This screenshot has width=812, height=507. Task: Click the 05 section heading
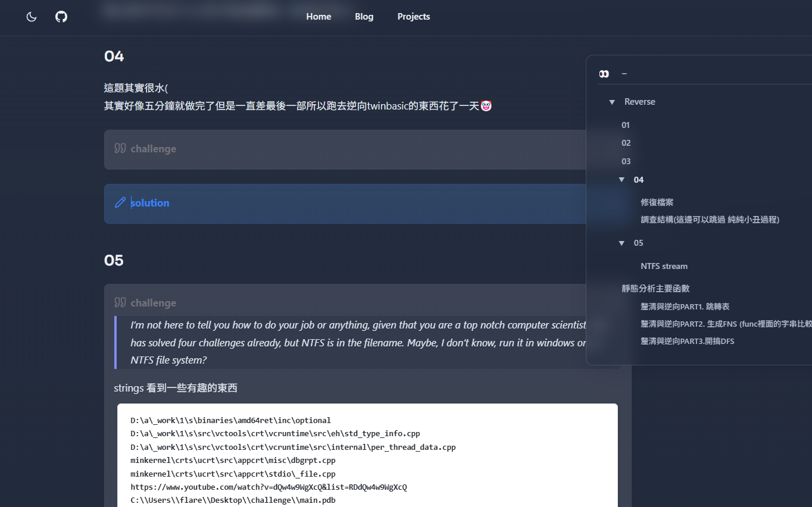pos(114,260)
